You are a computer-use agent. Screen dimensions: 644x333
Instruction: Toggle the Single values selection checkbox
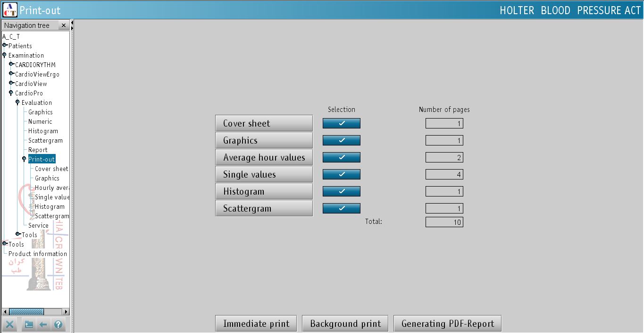(341, 174)
